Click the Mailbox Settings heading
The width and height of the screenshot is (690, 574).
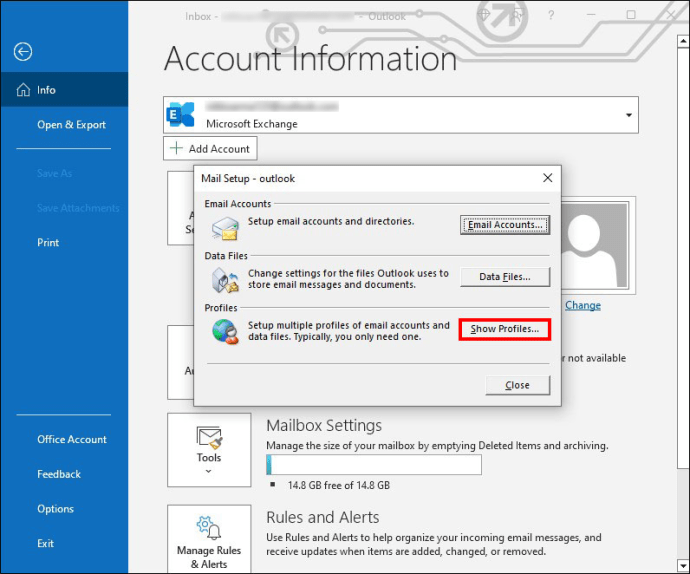click(x=324, y=426)
